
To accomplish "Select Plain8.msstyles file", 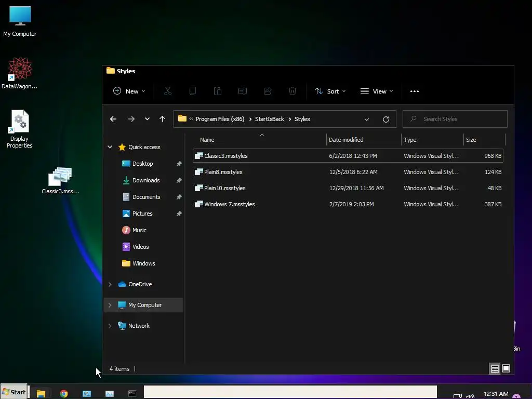I will (348, 172).
